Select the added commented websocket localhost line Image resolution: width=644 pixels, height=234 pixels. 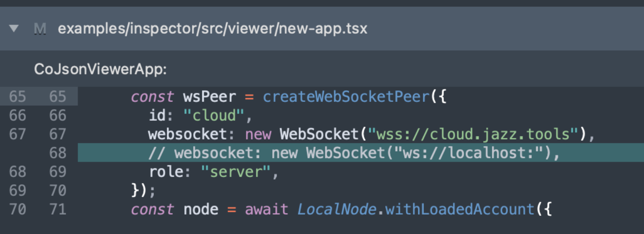pos(354,153)
